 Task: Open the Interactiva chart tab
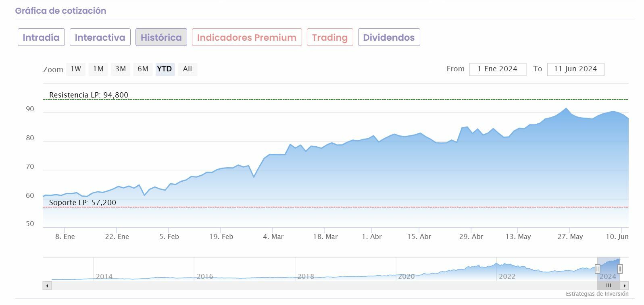click(x=100, y=37)
